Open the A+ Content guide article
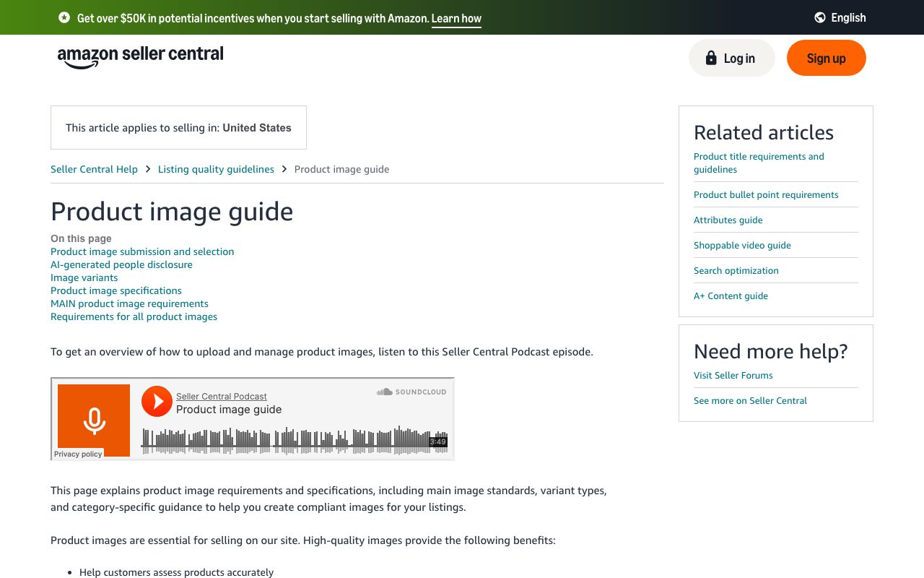924x578 pixels. pos(731,296)
